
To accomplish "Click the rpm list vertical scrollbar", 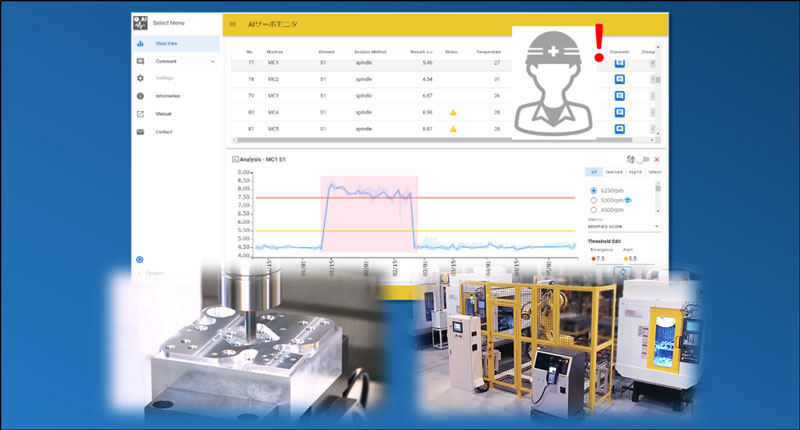I will coord(658,197).
